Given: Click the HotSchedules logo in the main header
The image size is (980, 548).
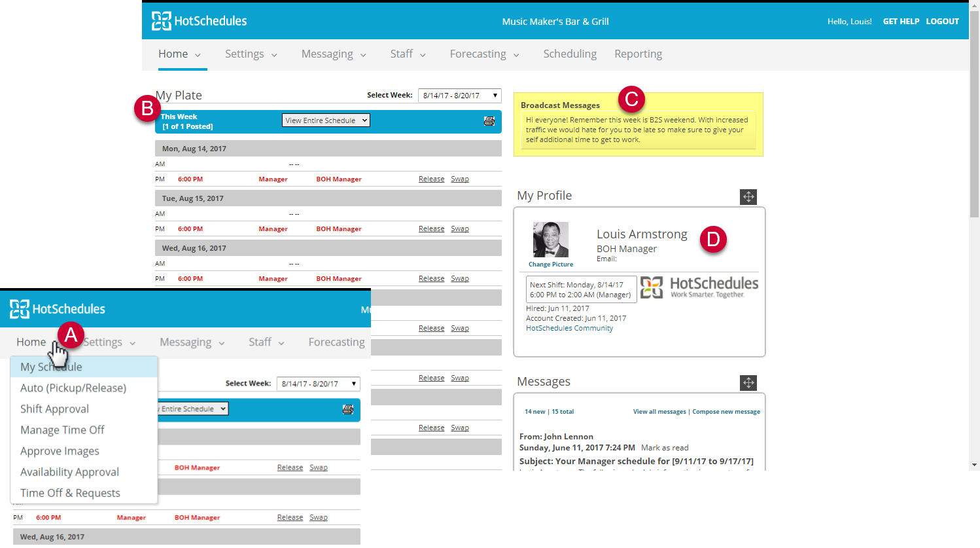Looking at the screenshot, I should (x=200, y=21).
